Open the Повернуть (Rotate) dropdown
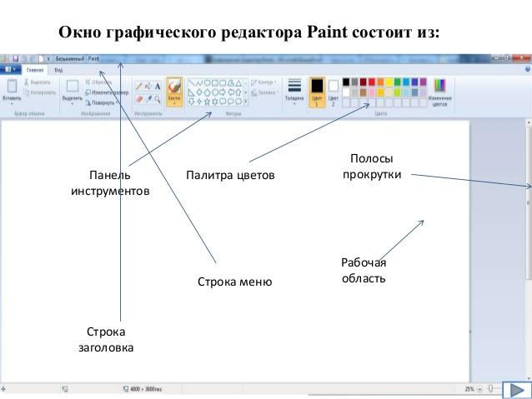 pyautogui.click(x=102, y=102)
